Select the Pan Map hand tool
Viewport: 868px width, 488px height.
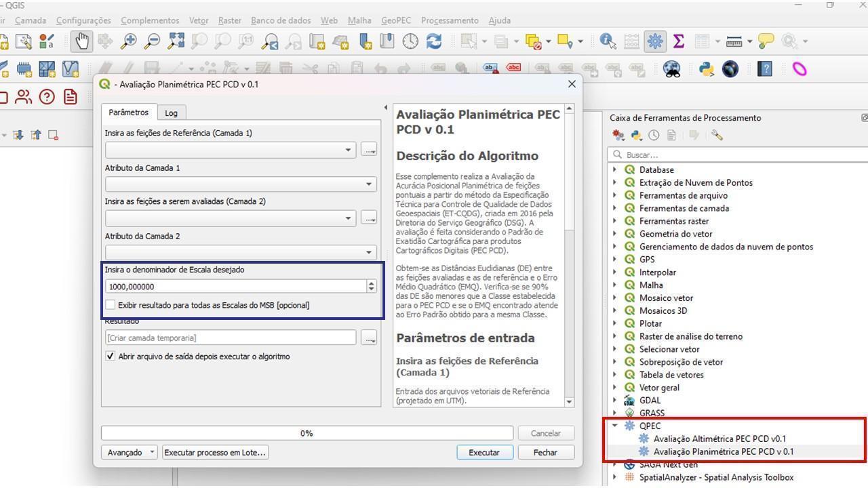[x=82, y=41]
